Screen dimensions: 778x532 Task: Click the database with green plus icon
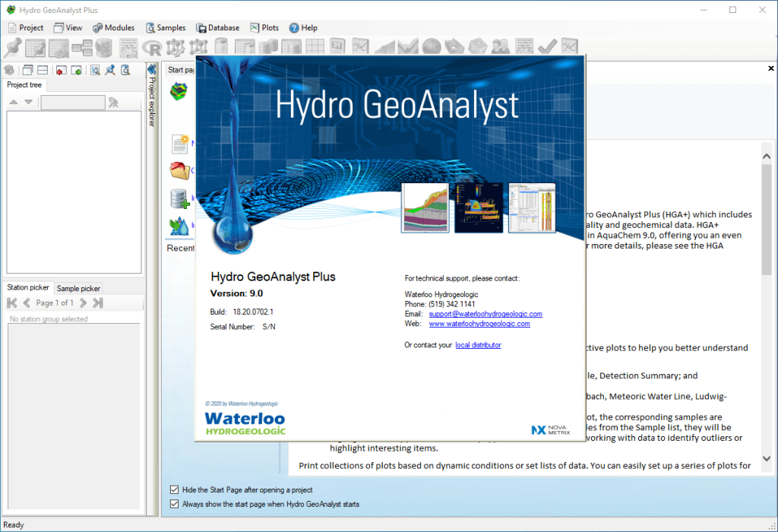point(179,199)
